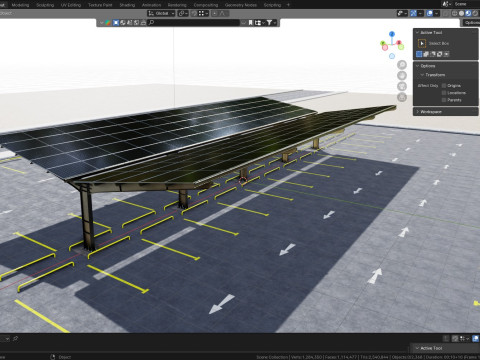Open proportional editing falloff dropdown
This screenshot has height=360, width=480.
point(223,13)
